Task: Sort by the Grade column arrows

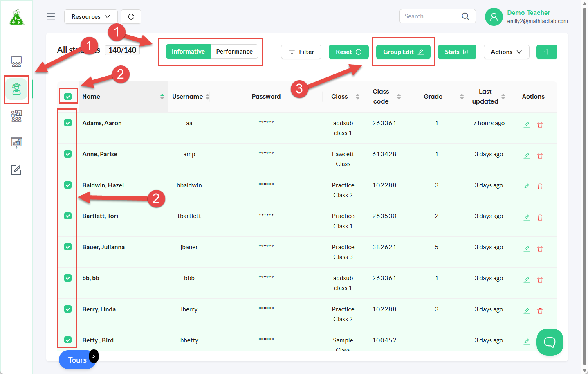Action: [462, 97]
